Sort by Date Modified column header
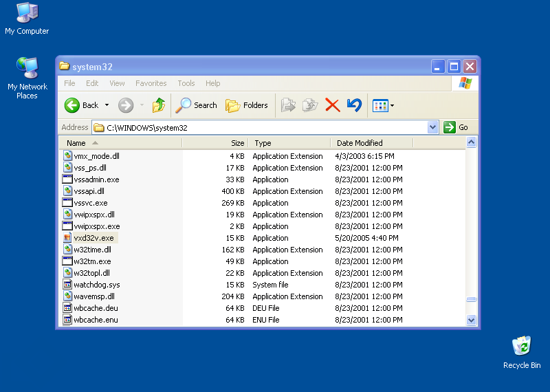 point(372,143)
